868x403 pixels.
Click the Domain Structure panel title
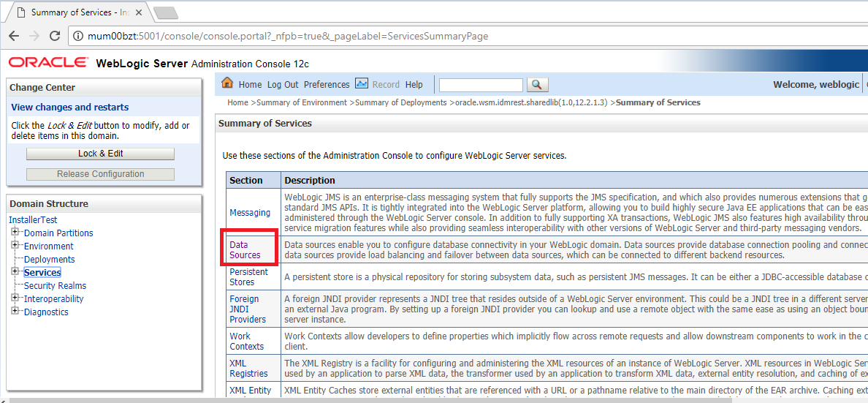tap(49, 203)
